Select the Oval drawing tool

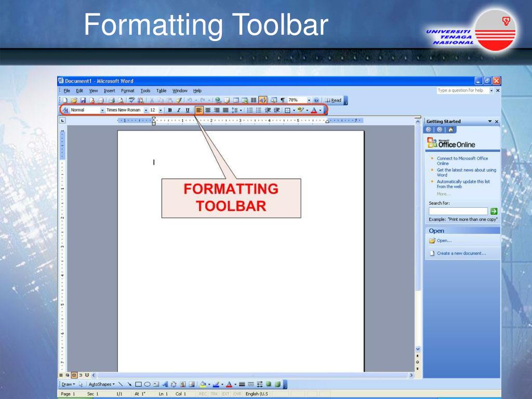click(147, 384)
